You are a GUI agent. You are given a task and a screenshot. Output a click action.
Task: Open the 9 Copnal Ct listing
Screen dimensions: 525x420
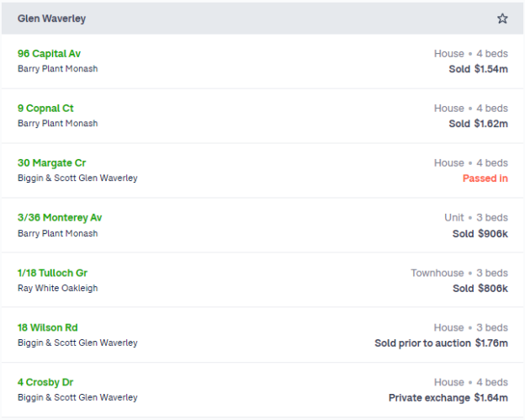pos(45,109)
